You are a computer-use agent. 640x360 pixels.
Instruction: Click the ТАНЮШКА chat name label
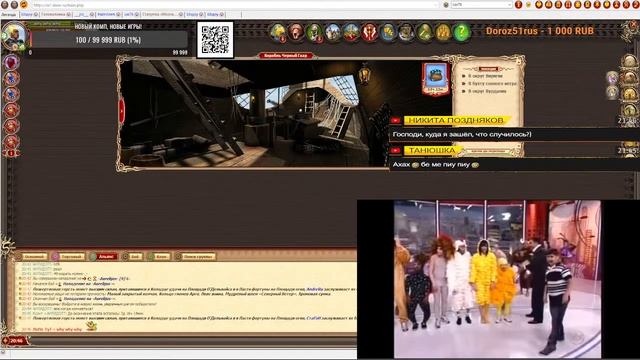coord(432,151)
